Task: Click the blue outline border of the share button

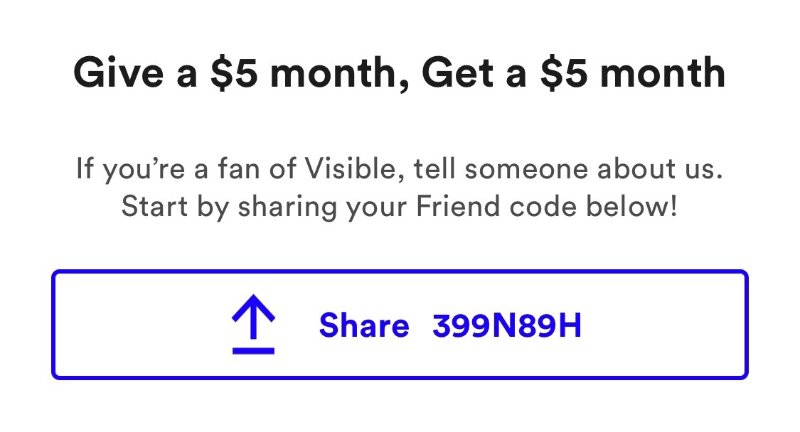Action: tap(399, 272)
